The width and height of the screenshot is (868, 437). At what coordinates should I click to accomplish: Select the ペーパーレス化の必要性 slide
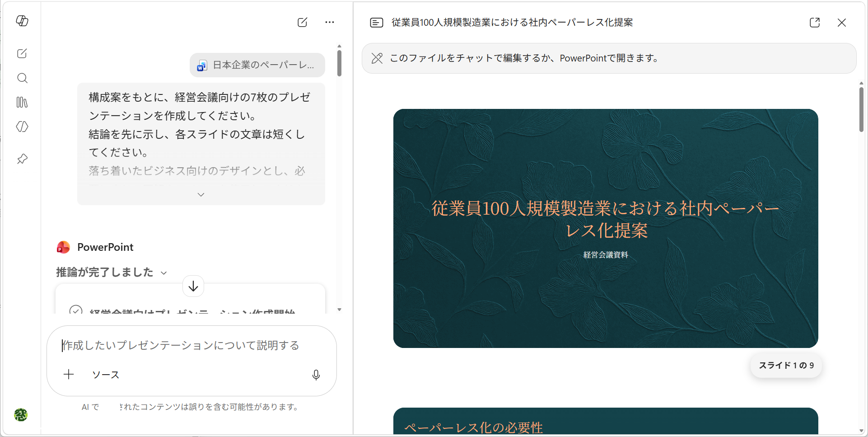point(606,421)
